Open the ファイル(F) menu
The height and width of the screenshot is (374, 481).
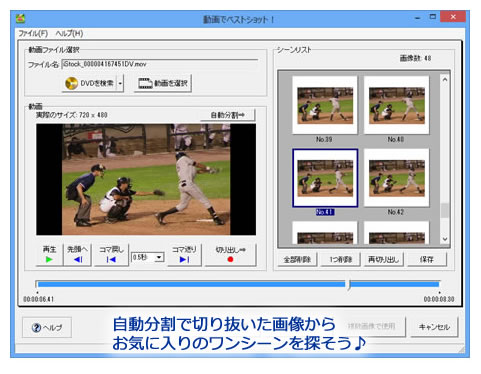(33, 33)
